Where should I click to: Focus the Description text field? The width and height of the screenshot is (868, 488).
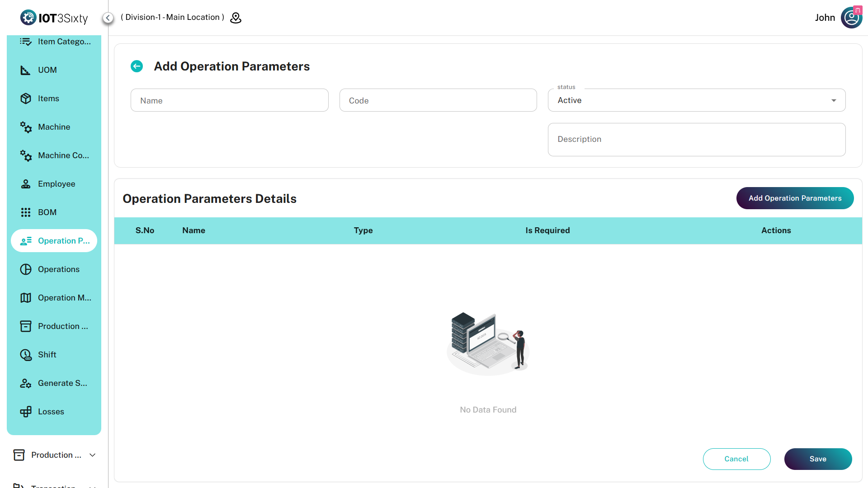pyautogui.click(x=696, y=140)
